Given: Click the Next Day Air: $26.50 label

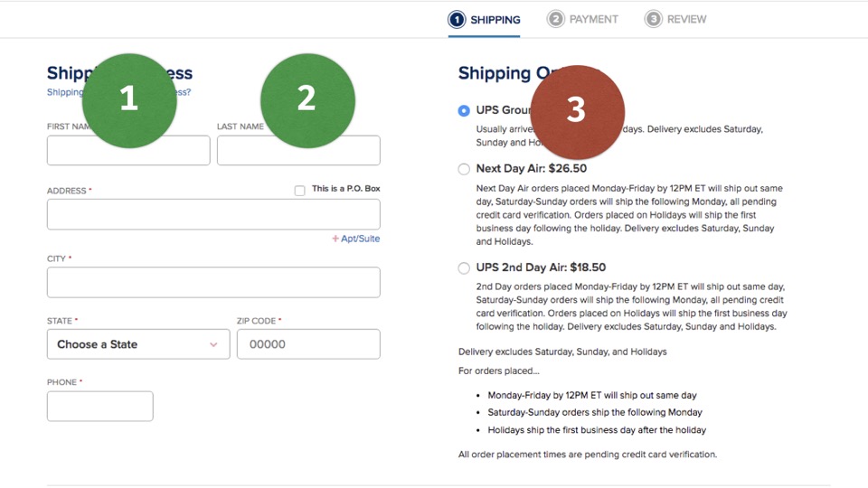Looking at the screenshot, I should coord(532,169).
